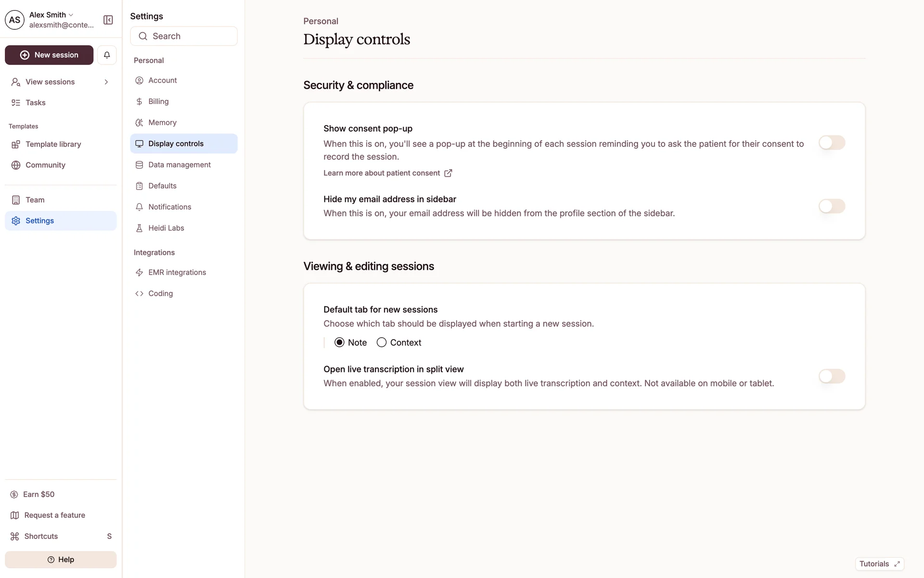
Task: Go to Notifications settings
Action: (x=169, y=207)
